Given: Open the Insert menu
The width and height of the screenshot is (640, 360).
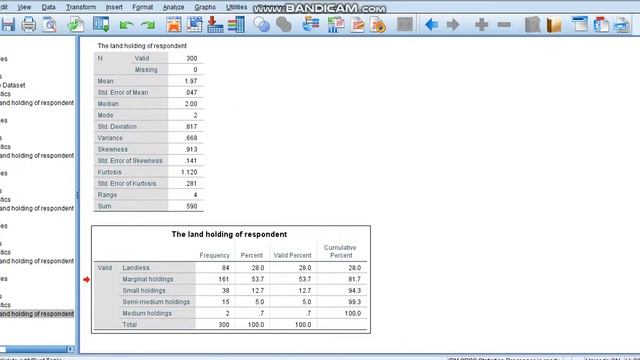Looking at the screenshot, I should [114, 7].
